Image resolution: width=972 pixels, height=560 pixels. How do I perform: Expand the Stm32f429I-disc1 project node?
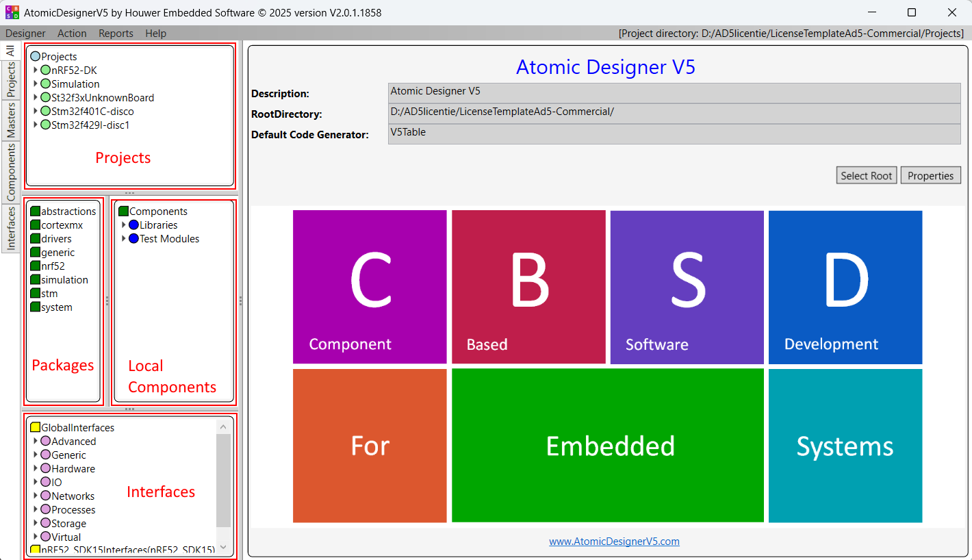(x=36, y=125)
